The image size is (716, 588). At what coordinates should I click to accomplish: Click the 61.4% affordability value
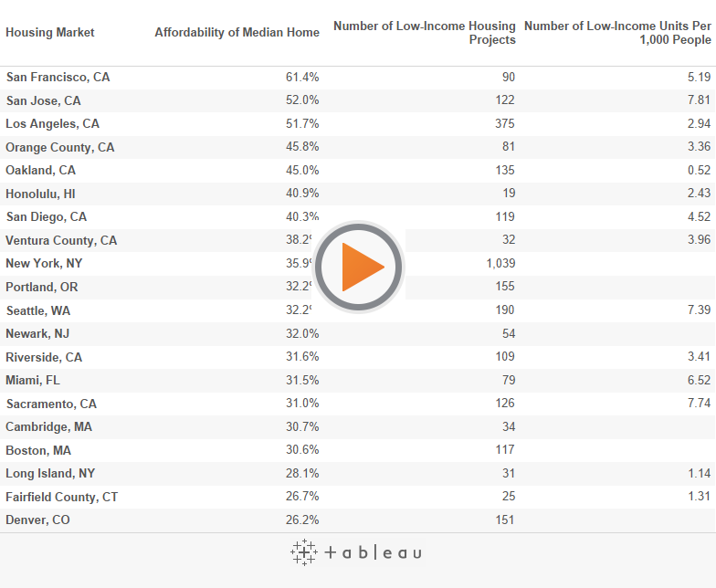[x=302, y=78]
